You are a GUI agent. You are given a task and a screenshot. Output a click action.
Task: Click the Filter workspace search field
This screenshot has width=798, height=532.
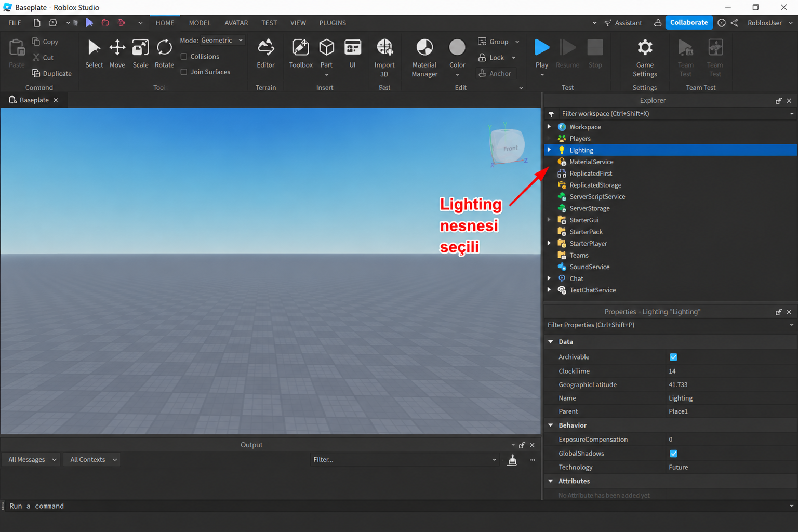(x=669, y=114)
